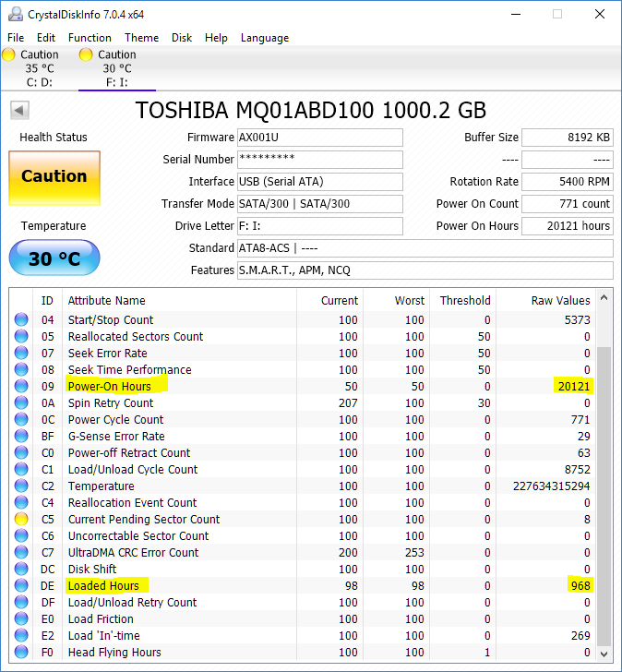
Task: Click the Interface field showing USB (Serial ATA)
Action: (x=320, y=182)
